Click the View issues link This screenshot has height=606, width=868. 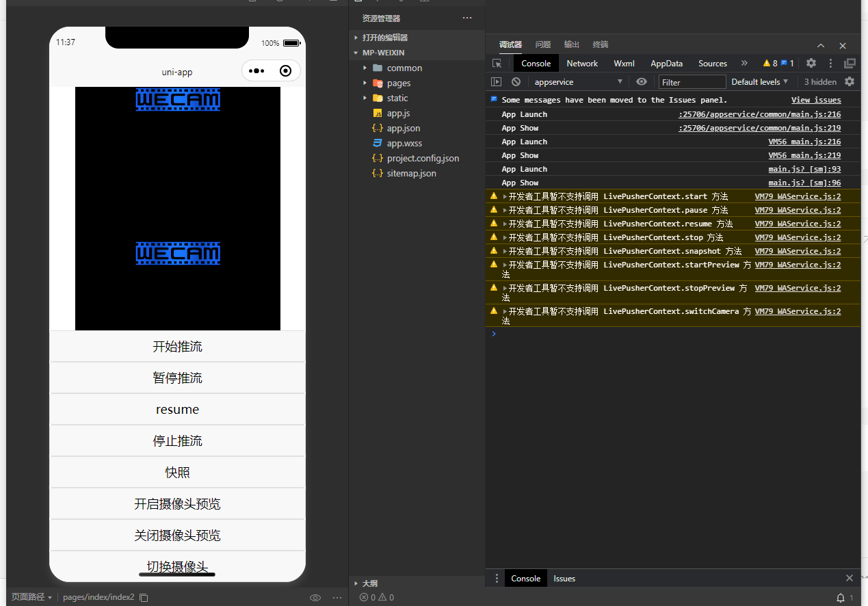[x=816, y=100]
